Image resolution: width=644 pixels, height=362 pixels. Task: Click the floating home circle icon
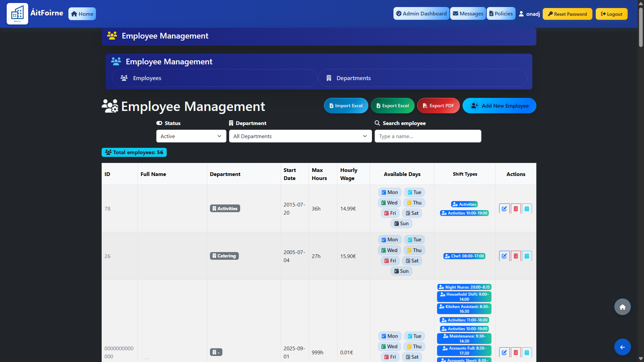point(622,307)
